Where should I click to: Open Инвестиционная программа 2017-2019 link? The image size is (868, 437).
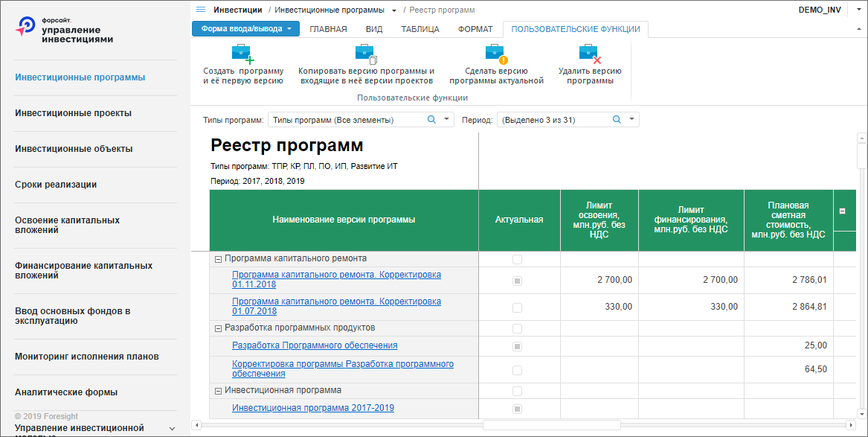click(313, 408)
